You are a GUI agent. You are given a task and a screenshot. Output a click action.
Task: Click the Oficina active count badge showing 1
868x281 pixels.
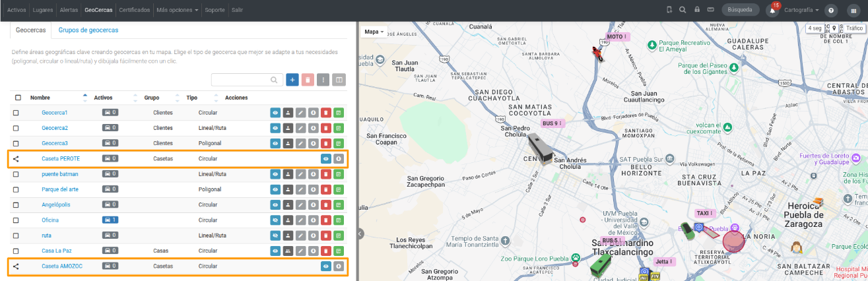click(x=110, y=220)
